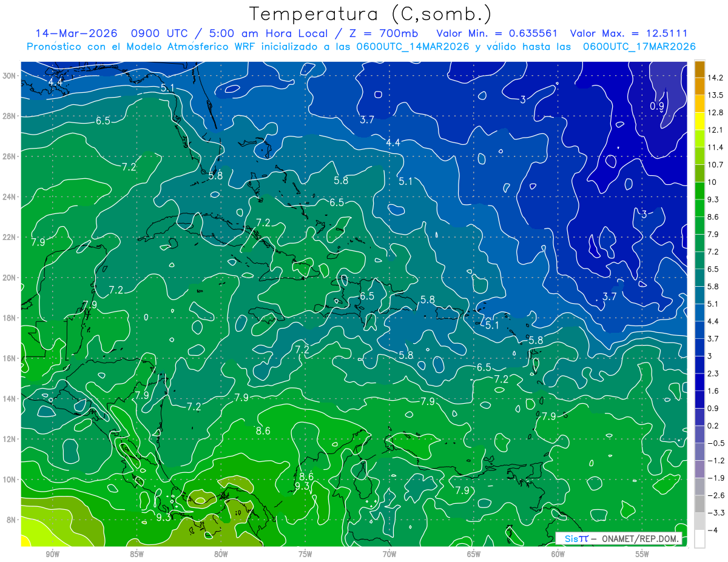Pick the legend swatch between 1.6 and 2.3
Image resolution: width=728 pixels, height=562 pixels.
point(699,383)
